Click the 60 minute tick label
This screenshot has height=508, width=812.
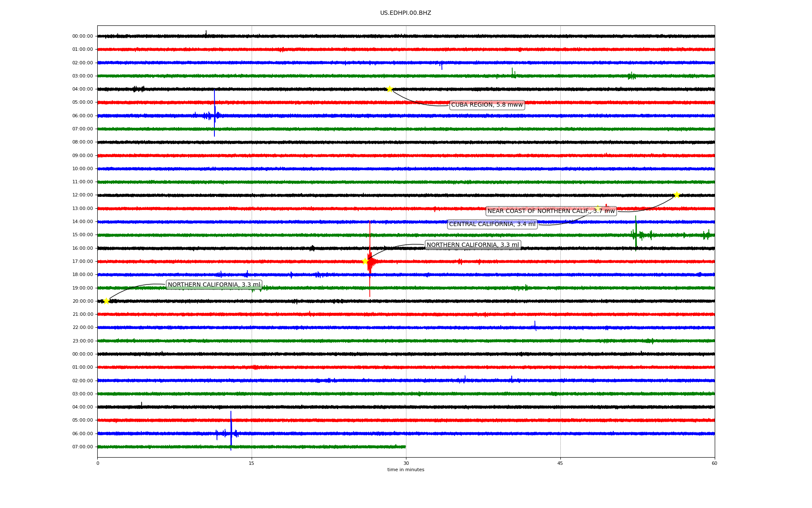[x=714, y=463]
